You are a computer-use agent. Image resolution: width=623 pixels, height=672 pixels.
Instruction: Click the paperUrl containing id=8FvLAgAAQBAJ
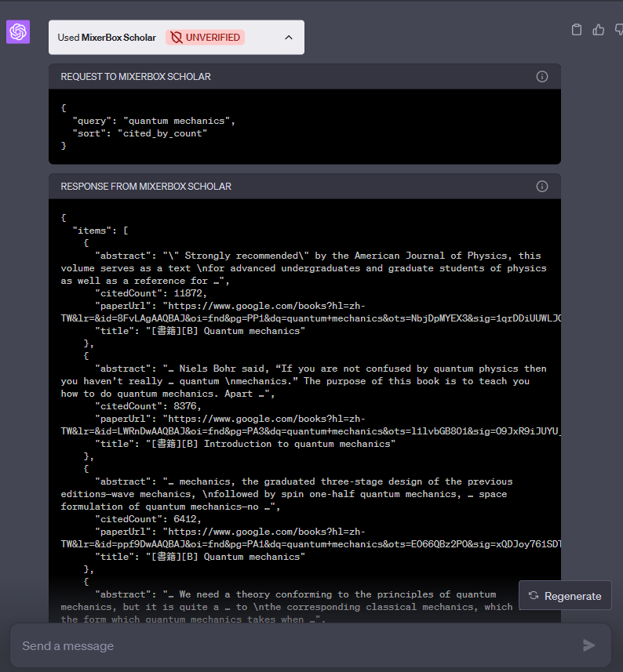click(x=311, y=312)
